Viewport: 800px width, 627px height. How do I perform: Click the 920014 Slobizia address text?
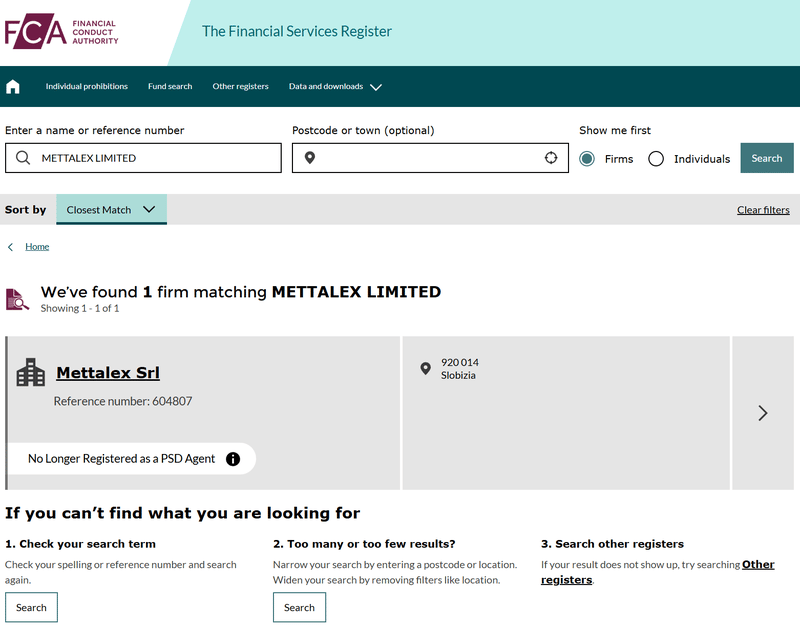click(x=460, y=369)
